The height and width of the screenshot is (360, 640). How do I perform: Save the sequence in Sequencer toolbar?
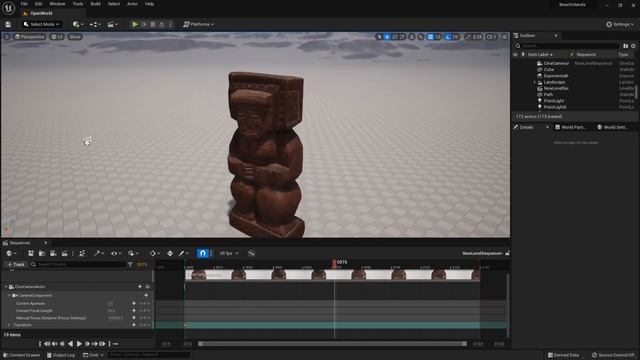tap(31, 253)
